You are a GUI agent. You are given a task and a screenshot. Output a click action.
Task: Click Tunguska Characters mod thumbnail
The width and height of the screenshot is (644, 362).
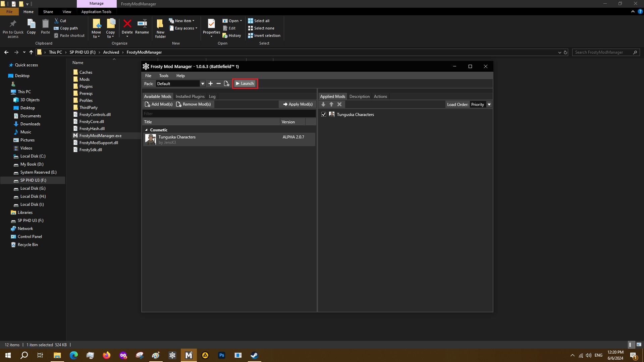tap(150, 139)
